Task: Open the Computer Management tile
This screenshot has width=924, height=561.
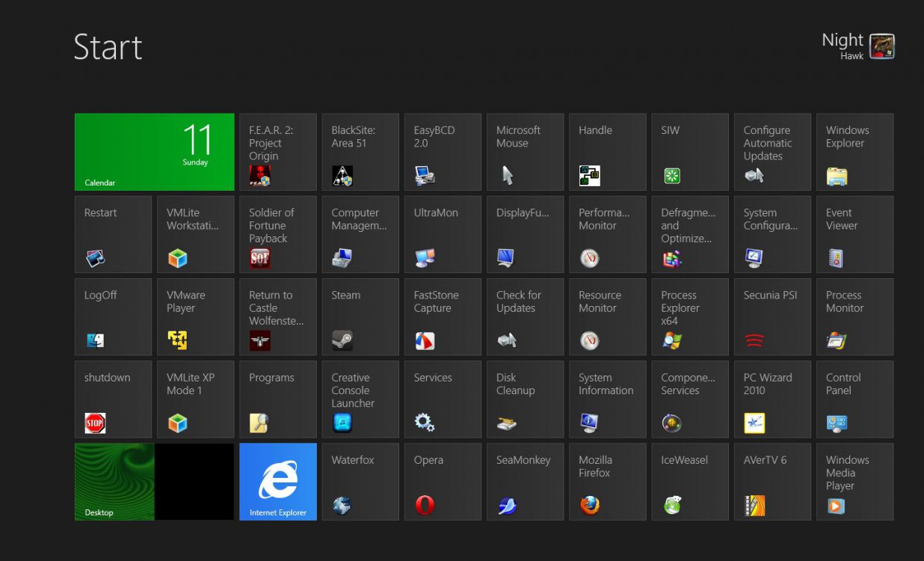Action: pos(360,234)
